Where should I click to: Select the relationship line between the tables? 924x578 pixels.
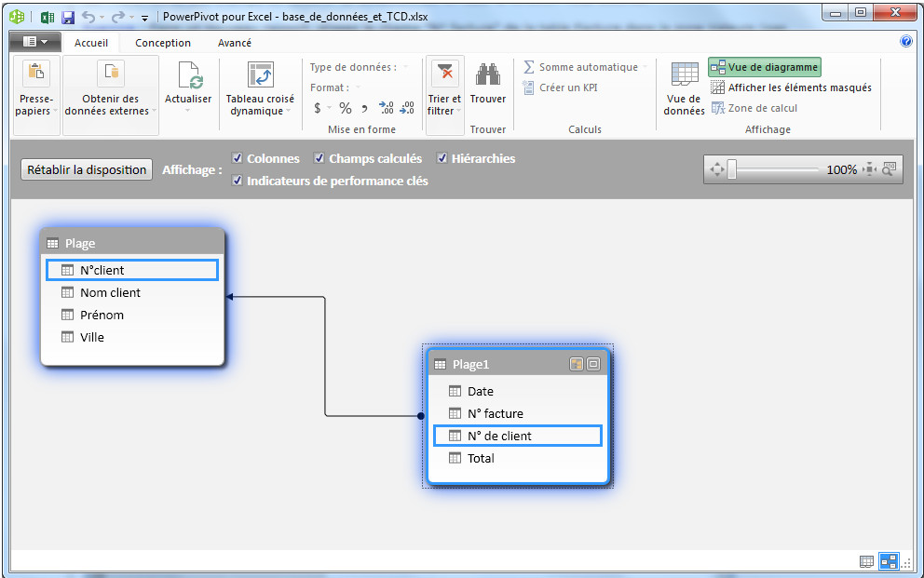tap(325, 356)
